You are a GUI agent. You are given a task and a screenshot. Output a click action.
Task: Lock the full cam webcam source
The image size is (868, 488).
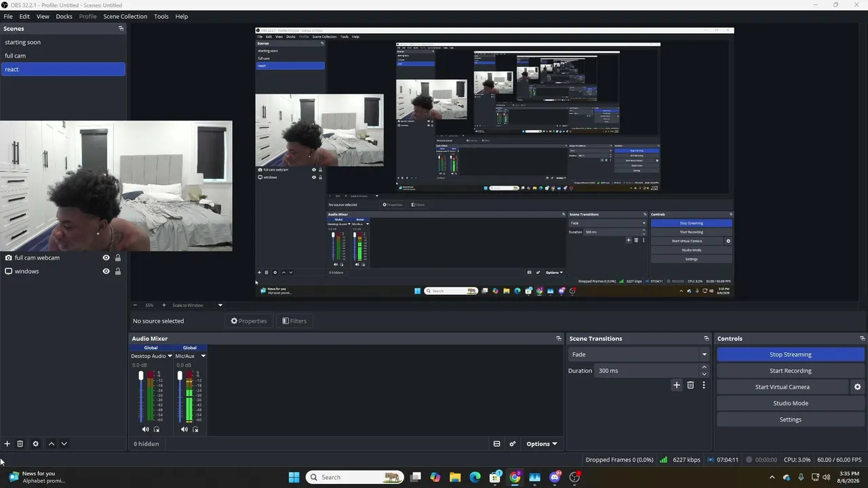(x=118, y=258)
